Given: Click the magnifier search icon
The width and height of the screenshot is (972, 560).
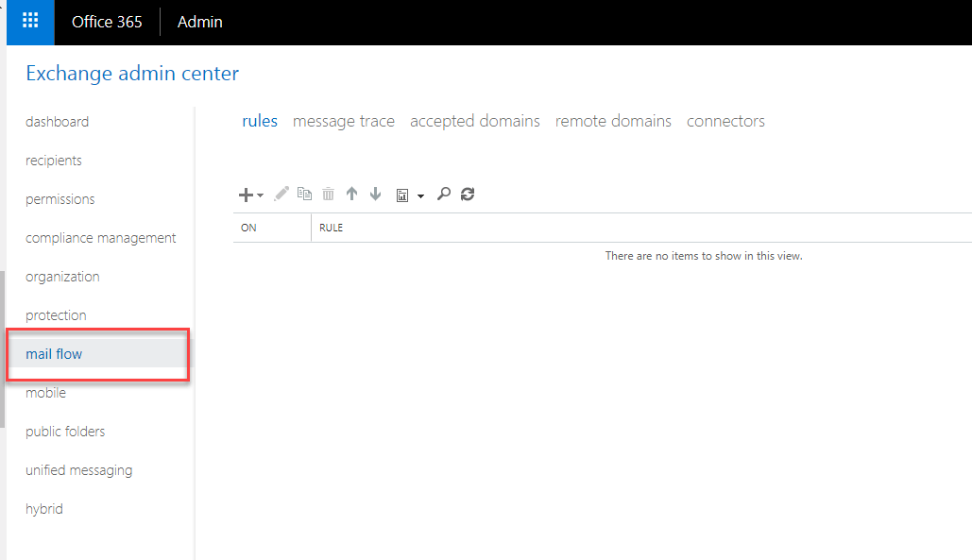Looking at the screenshot, I should click(x=443, y=194).
